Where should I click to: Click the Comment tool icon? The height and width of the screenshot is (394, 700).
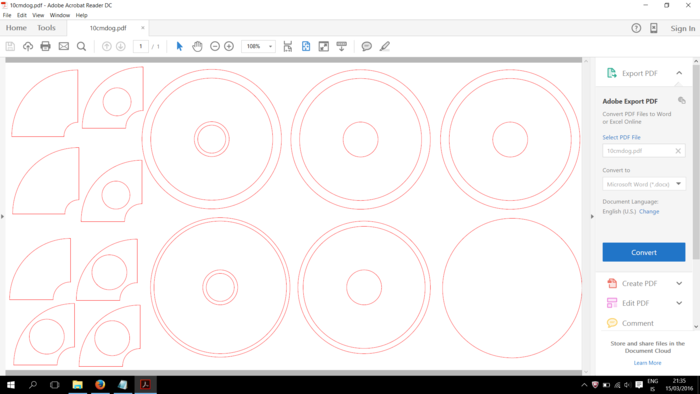[612, 323]
